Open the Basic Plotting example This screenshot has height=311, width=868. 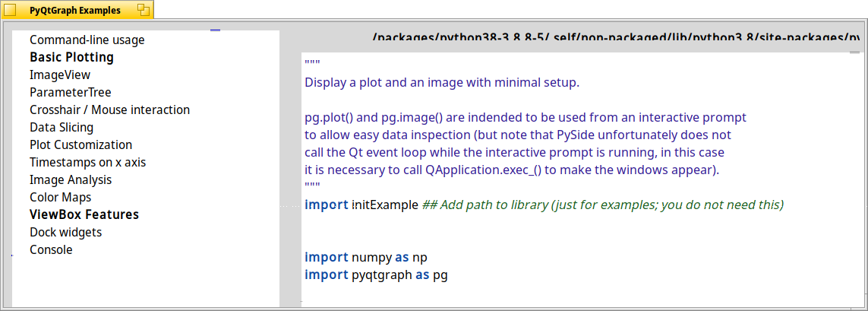point(71,57)
